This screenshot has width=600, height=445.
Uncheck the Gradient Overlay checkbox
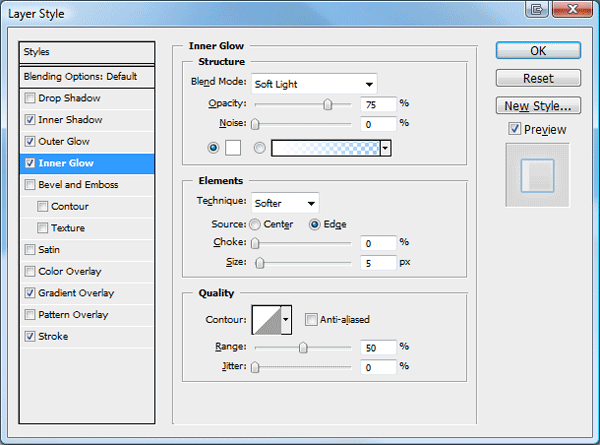coord(29,293)
